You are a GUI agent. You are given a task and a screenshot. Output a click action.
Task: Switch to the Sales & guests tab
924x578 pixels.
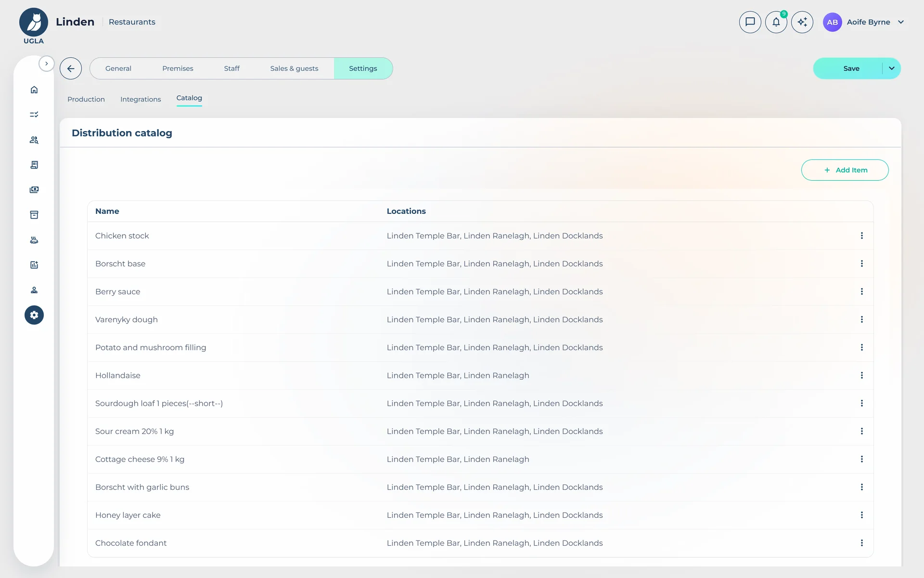pyautogui.click(x=294, y=68)
